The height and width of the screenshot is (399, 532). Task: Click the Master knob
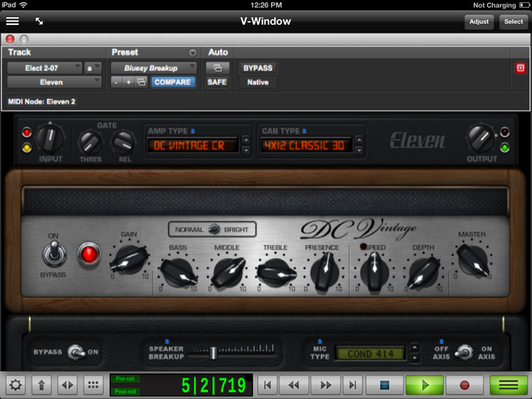point(473,261)
